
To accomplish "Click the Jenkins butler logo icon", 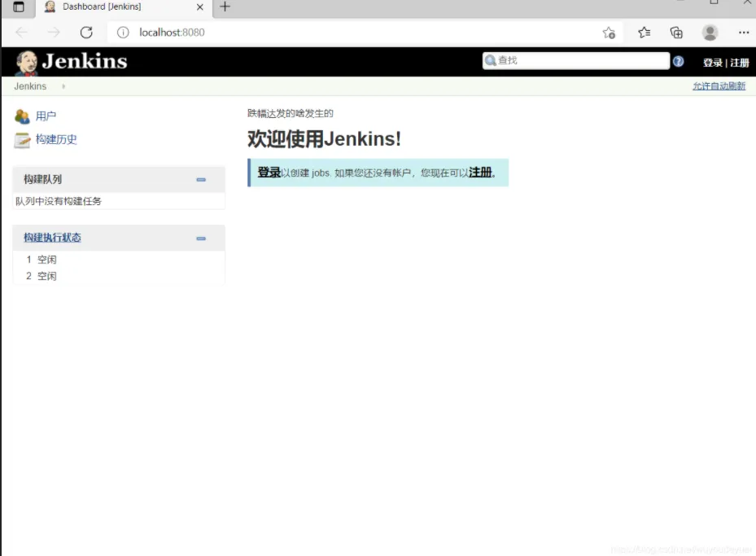I will point(27,63).
